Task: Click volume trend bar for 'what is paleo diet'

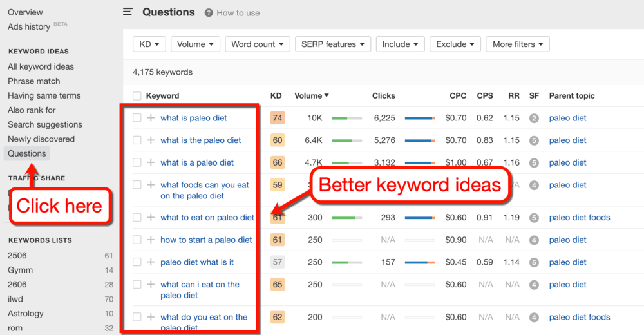Action: point(346,119)
